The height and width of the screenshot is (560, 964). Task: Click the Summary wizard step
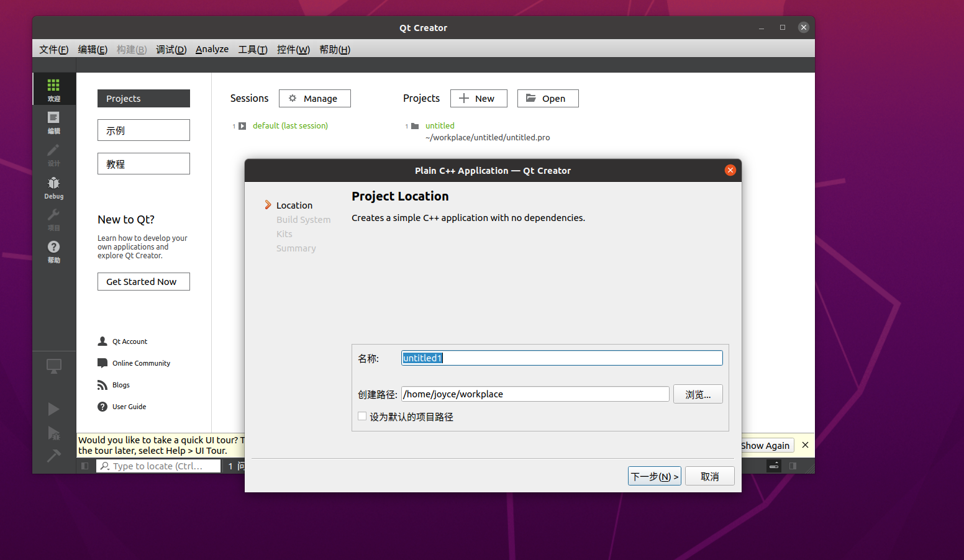(296, 248)
